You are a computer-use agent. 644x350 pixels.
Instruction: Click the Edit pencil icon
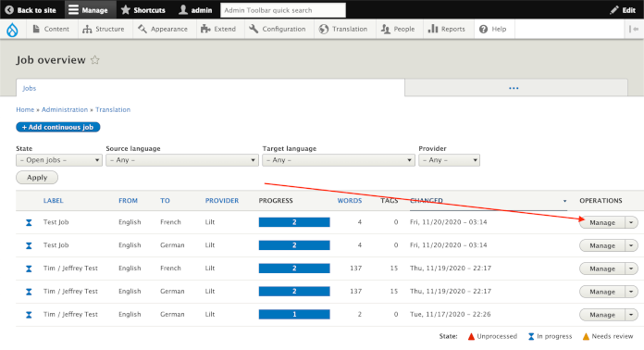[x=614, y=10]
